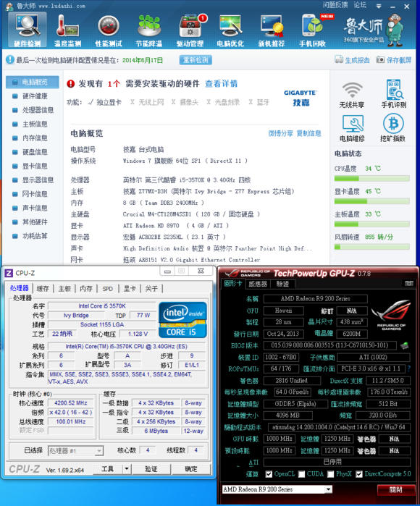The image size is (420, 506).
Task: Switch to 内存 tab in CPU-Z
Action: point(86,289)
